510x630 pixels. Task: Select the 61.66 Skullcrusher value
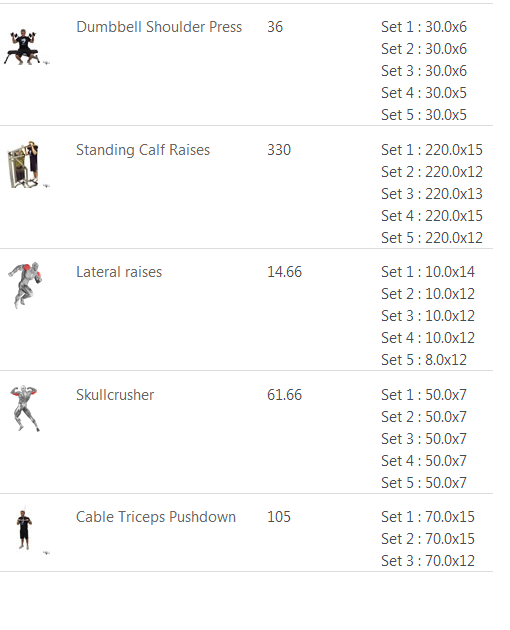pos(285,395)
